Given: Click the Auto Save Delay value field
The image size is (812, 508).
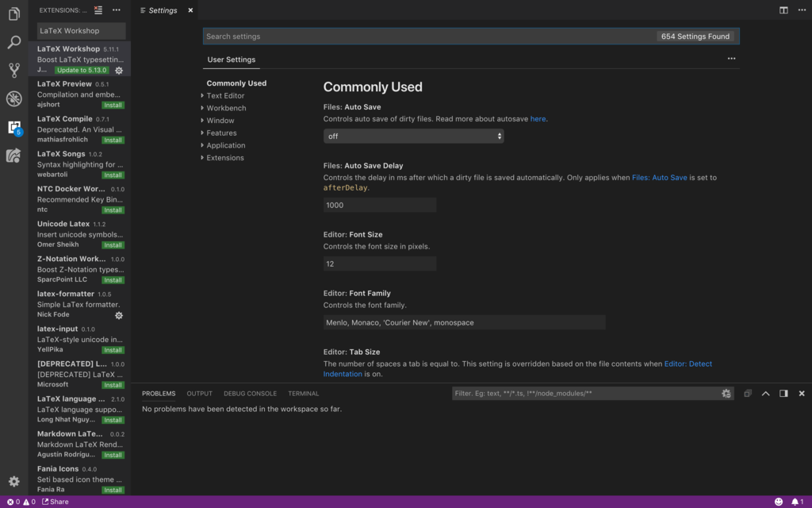Looking at the screenshot, I should 380,206.
